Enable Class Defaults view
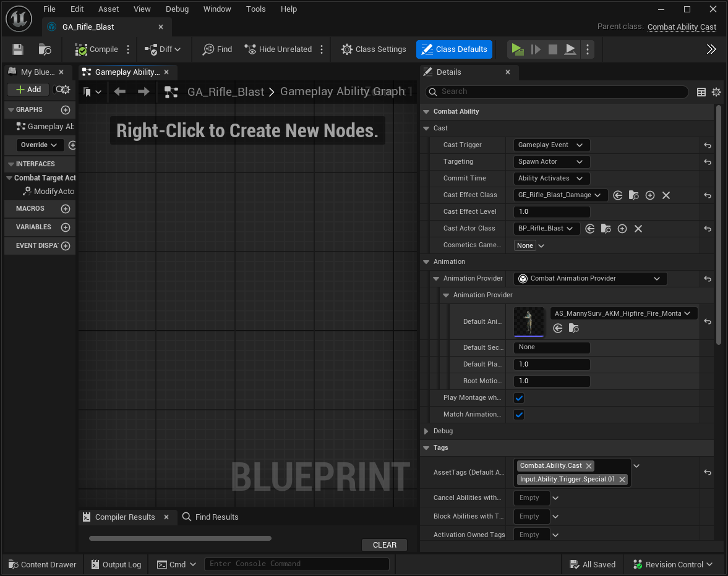This screenshot has width=728, height=576. [454, 49]
